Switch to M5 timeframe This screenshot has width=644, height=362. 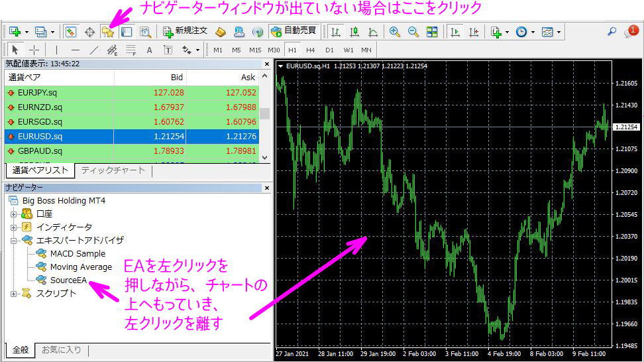click(x=237, y=50)
